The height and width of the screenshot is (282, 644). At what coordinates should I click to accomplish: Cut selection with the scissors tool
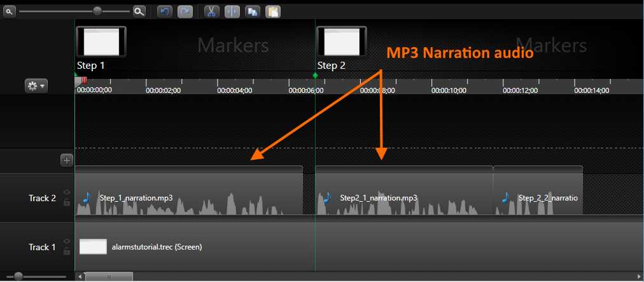(211, 12)
